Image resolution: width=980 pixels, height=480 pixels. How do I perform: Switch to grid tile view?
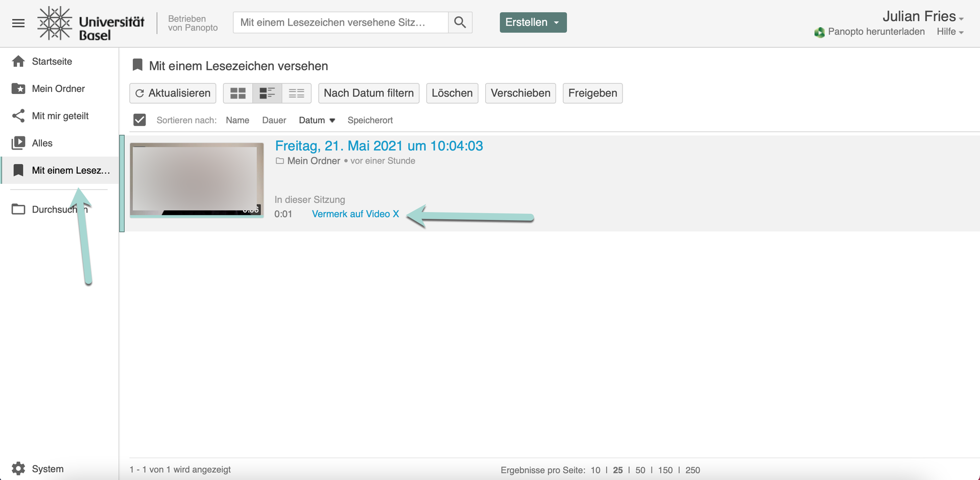click(238, 93)
